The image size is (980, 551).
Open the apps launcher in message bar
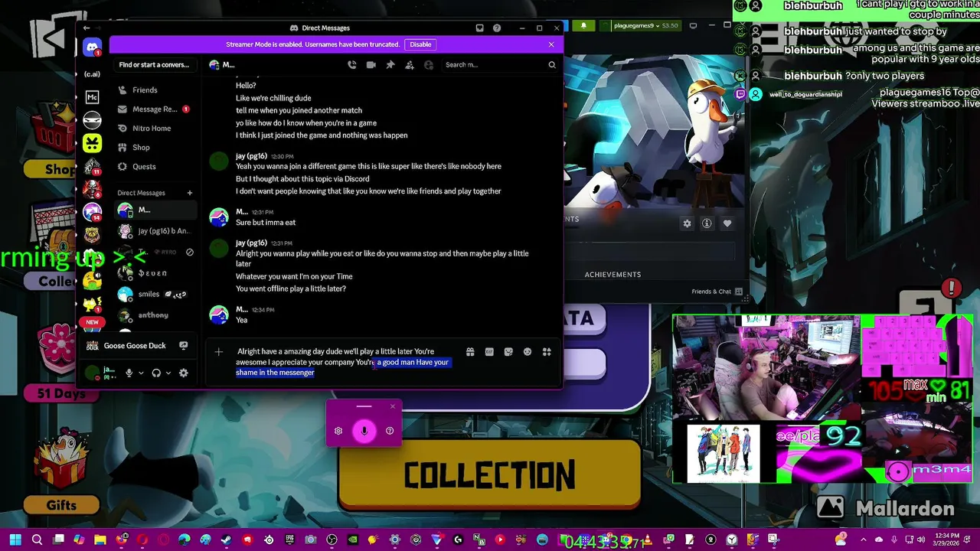click(x=547, y=352)
